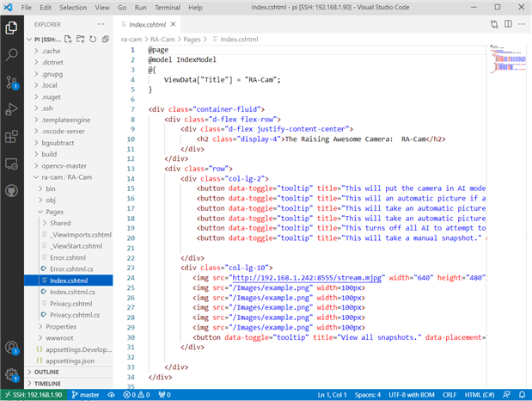Refresh the Explorer file tree
The image size is (532, 401).
(x=92, y=38)
